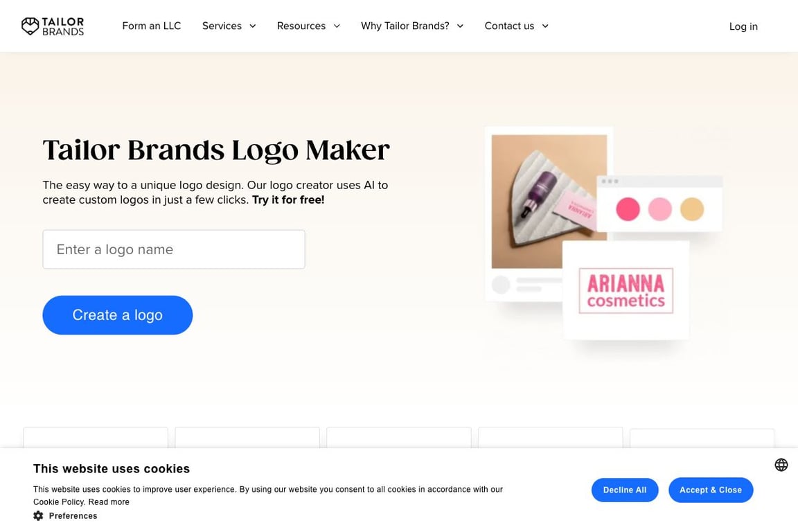Select the gold color swatch
This screenshot has height=532, width=798.
point(692,209)
